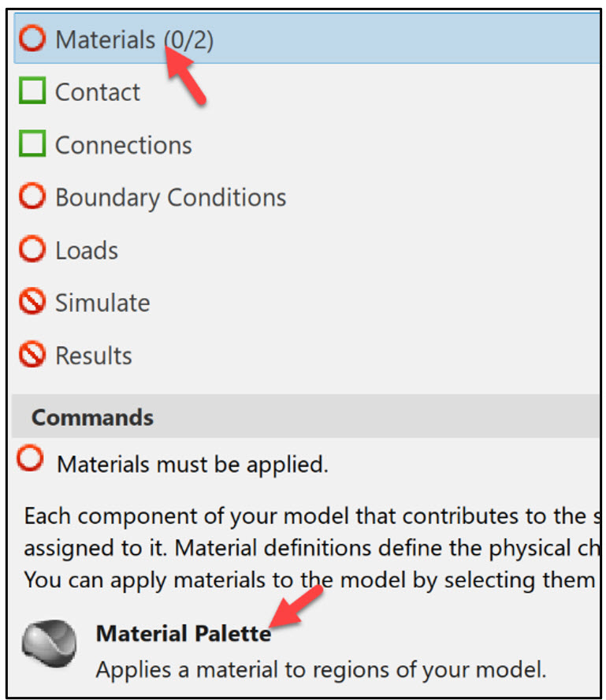
Task: Open the Loads step label
Action: tap(87, 251)
